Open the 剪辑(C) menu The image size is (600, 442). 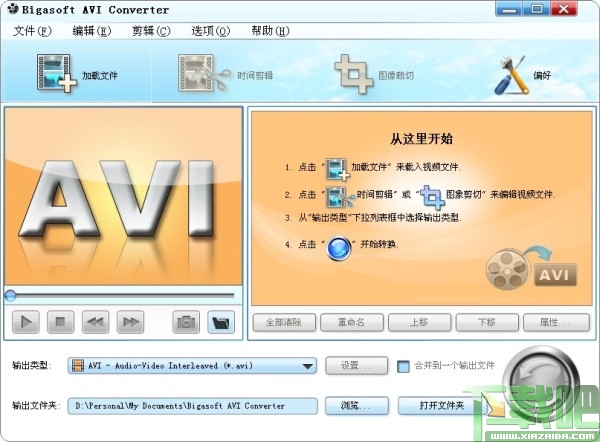(x=151, y=31)
